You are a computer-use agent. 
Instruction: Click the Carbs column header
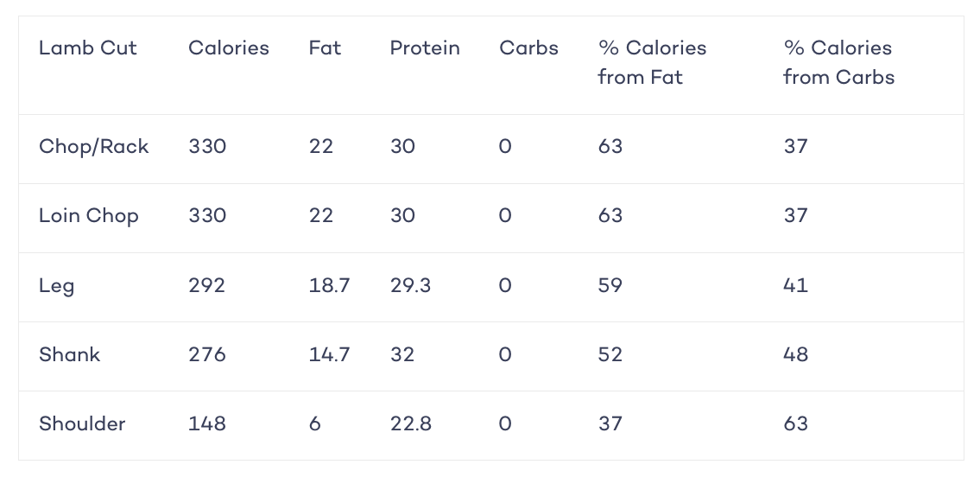(528, 48)
